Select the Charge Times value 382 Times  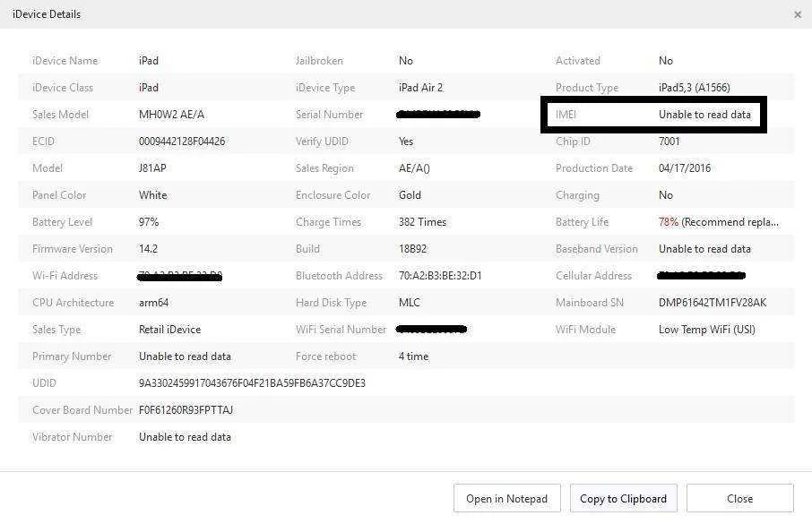[x=422, y=222]
